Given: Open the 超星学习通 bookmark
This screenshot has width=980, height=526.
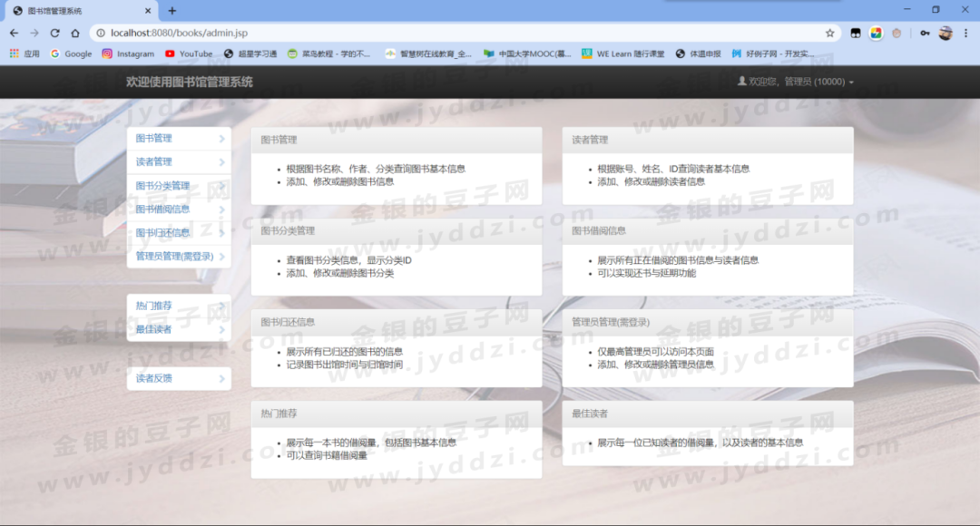Looking at the screenshot, I should tap(250, 54).
